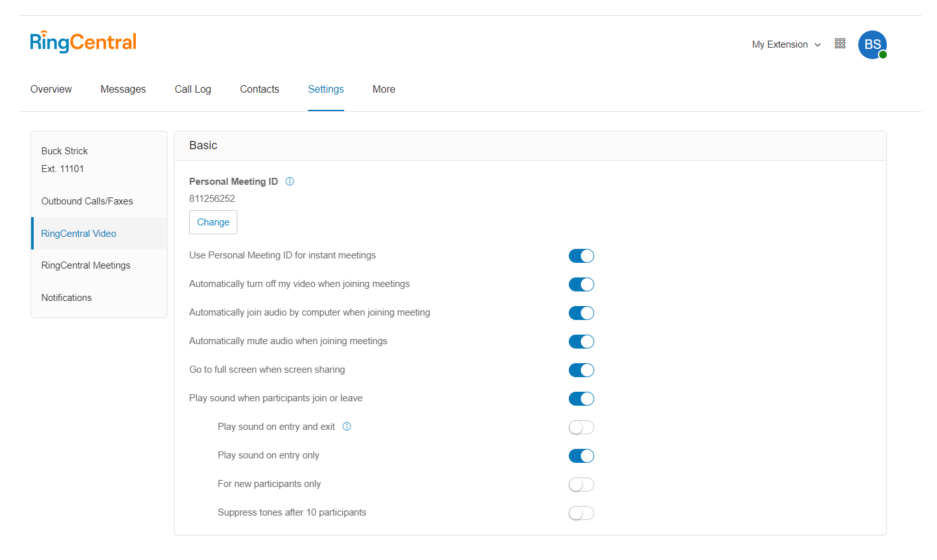Click info icon beside Play sound on entry and exit
Screen dimensions: 937x560
(x=347, y=427)
